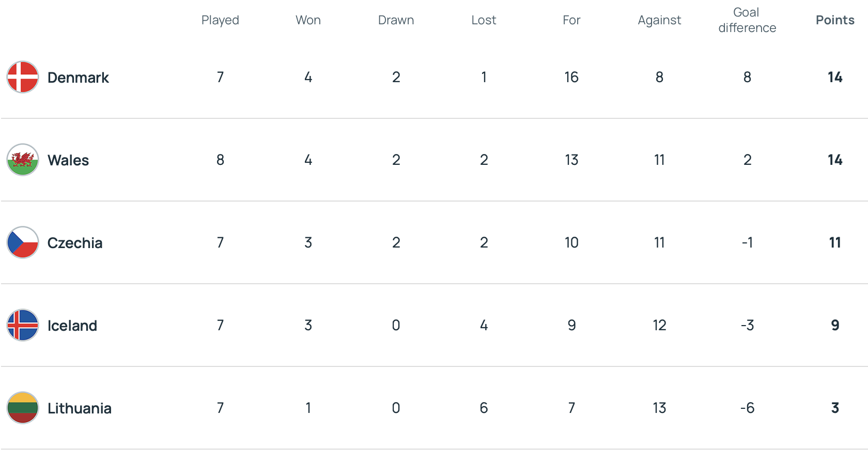The width and height of the screenshot is (868, 461).
Task: Click the Played column header
Action: tap(220, 20)
